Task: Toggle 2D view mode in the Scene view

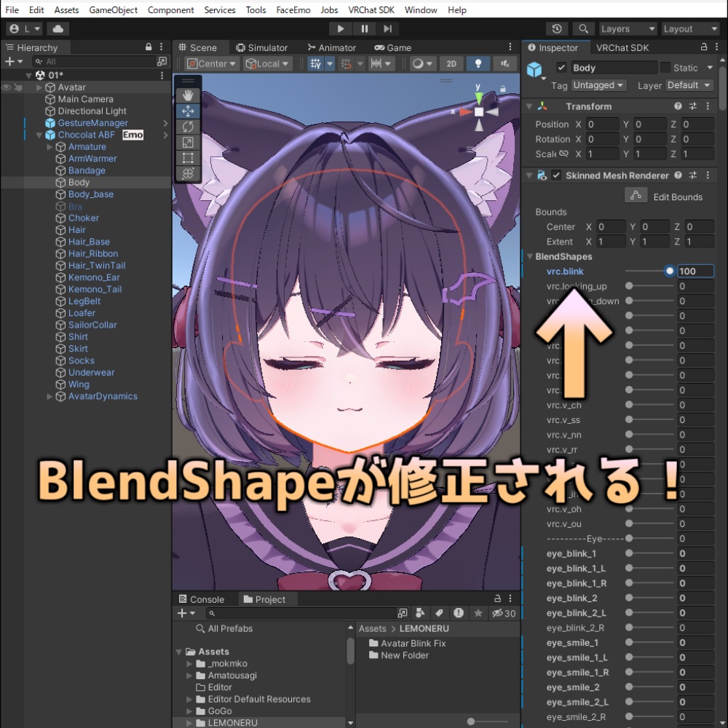Action: pos(451,63)
